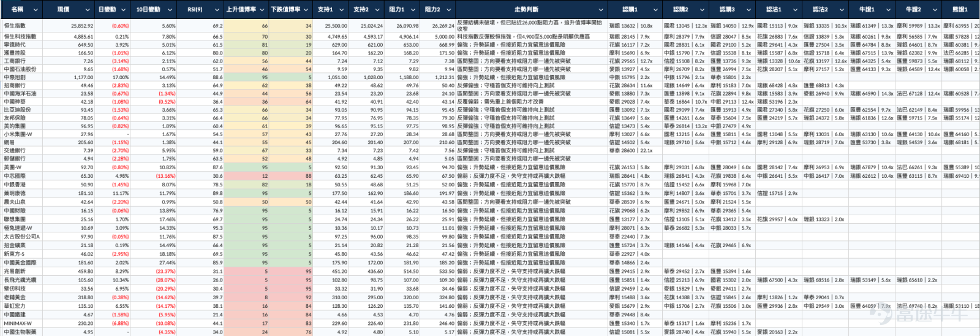Screen dimensions: 980x336
Task: Open the 認購1 column filter dropdown
Action: (656, 10)
